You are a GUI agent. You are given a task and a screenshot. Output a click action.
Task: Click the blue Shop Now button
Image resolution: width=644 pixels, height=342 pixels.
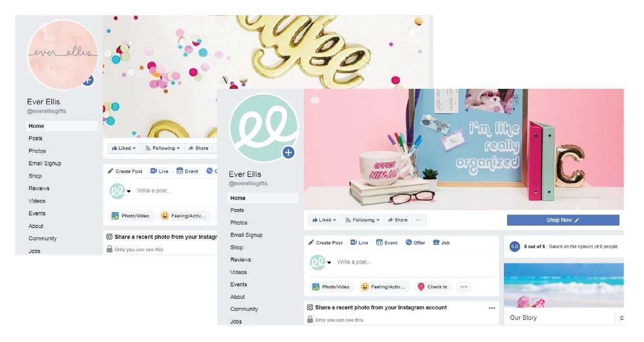(563, 220)
